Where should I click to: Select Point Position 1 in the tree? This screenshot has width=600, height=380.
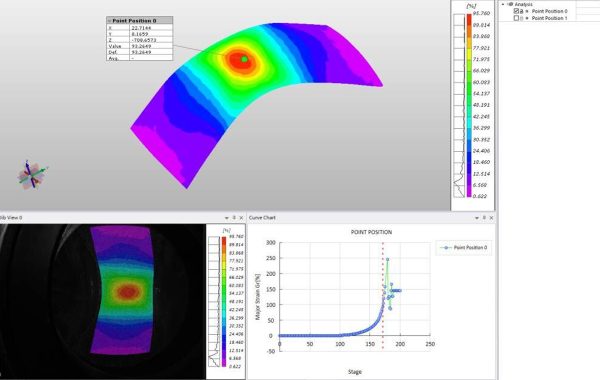pos(549,18)
